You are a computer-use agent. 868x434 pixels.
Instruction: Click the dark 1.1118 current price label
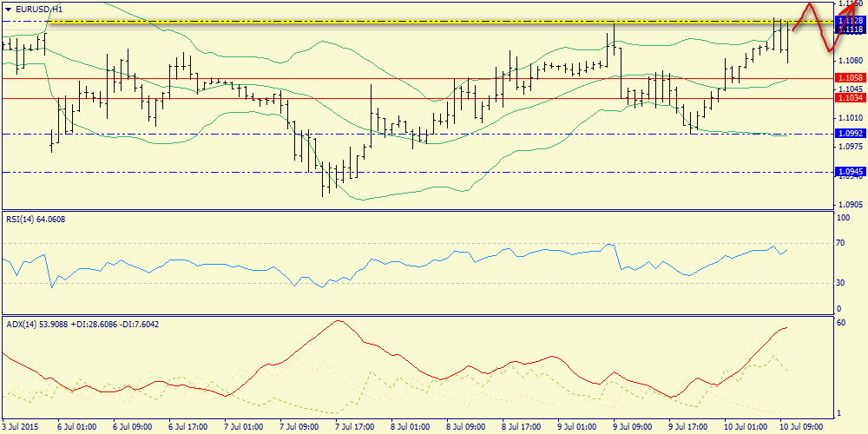848,30
